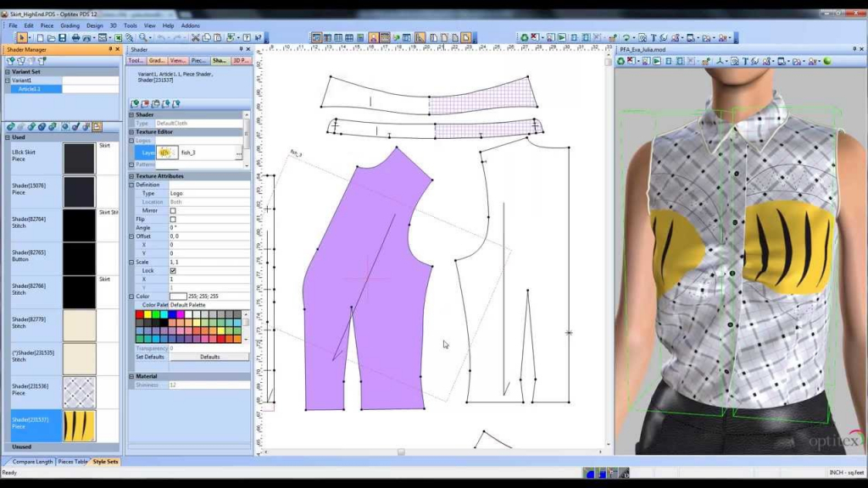Open the 3D menu

pyautogui.click(x=113, y=25)
